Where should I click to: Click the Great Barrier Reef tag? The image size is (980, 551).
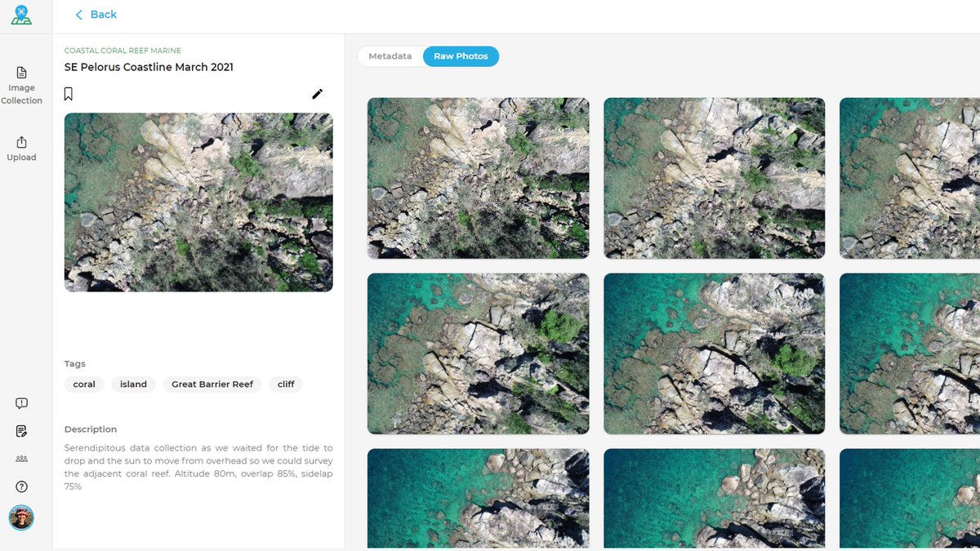212,384
